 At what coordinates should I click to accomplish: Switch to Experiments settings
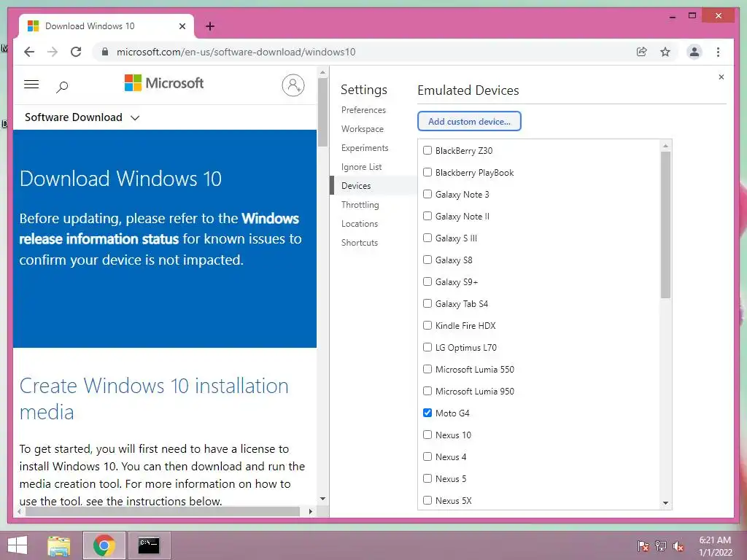coord(365,148)
